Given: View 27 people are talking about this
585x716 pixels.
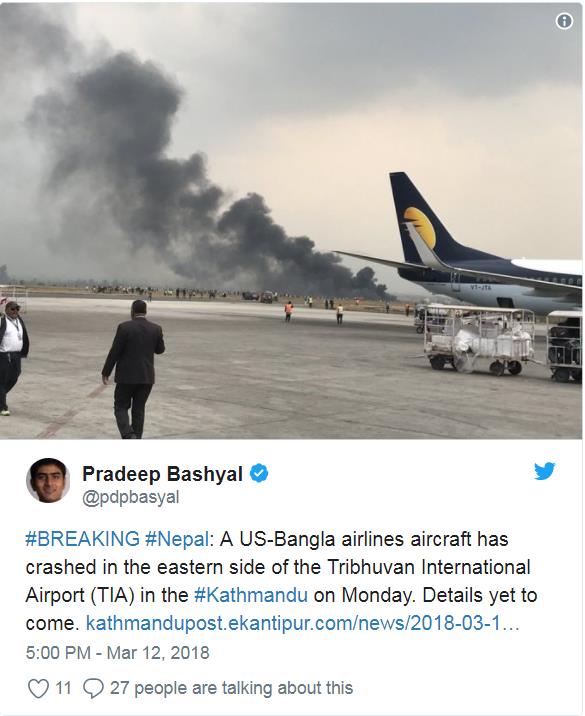Looking at the screenshot, I should click(231, 688).
